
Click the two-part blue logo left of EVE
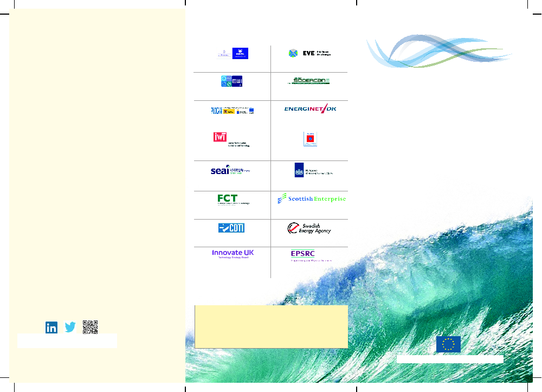tap(233, 53)
